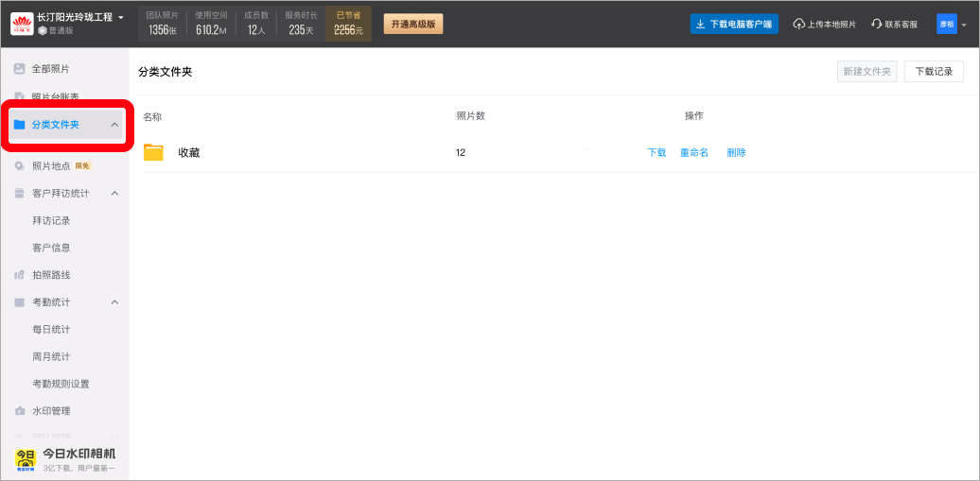
Task: Open 拜访记录 submenu item
Action: click(51, 220)
